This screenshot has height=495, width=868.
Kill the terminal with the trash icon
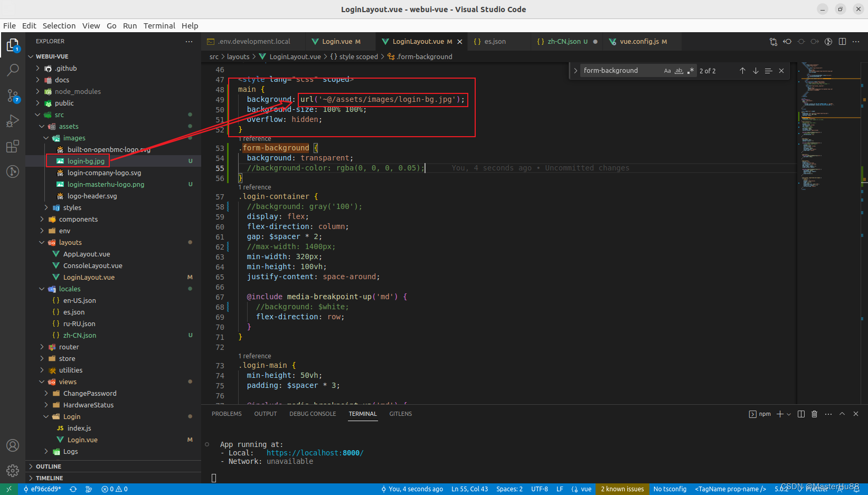(815, 414)
